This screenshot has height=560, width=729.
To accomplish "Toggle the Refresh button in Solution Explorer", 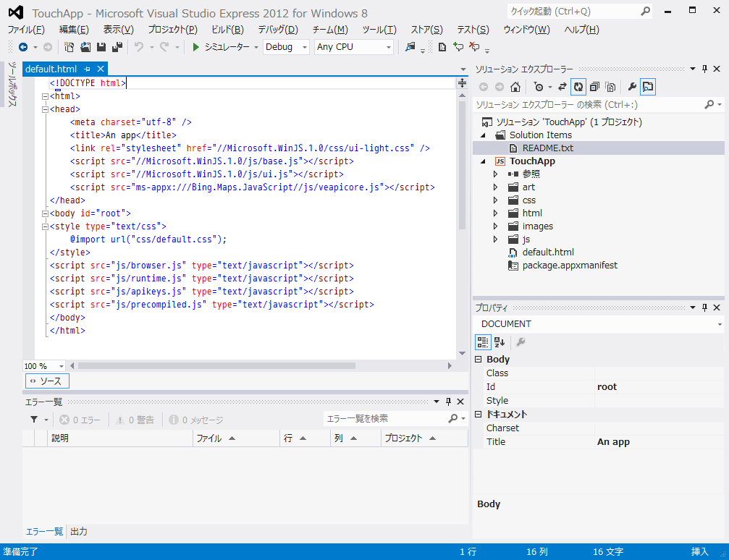I will click(578, 87).
